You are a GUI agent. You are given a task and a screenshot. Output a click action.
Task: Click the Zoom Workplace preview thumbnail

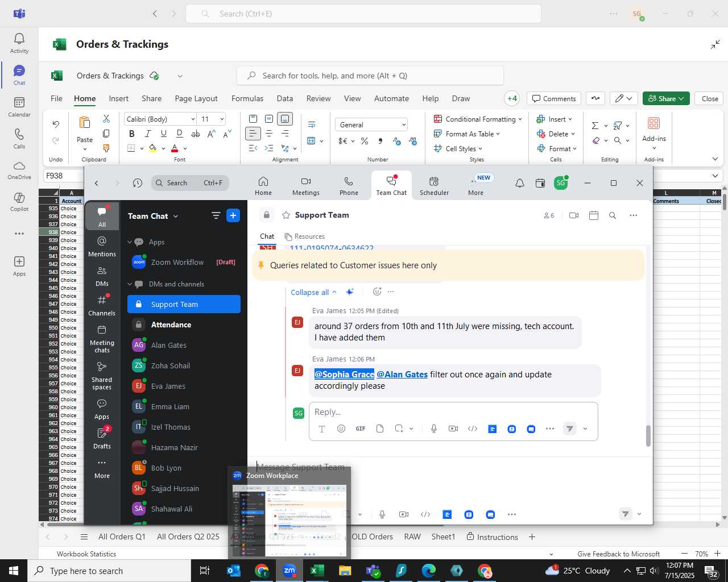coord(289,519)
